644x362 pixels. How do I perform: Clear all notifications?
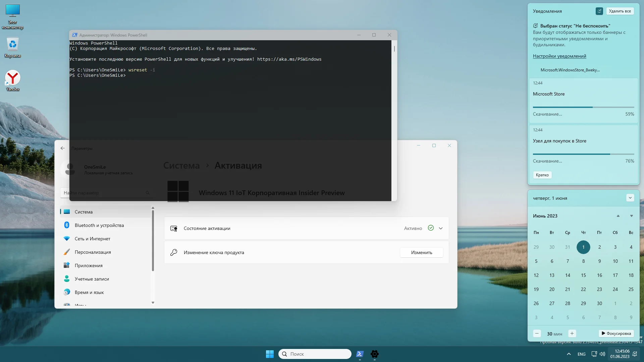click(620, 11)
